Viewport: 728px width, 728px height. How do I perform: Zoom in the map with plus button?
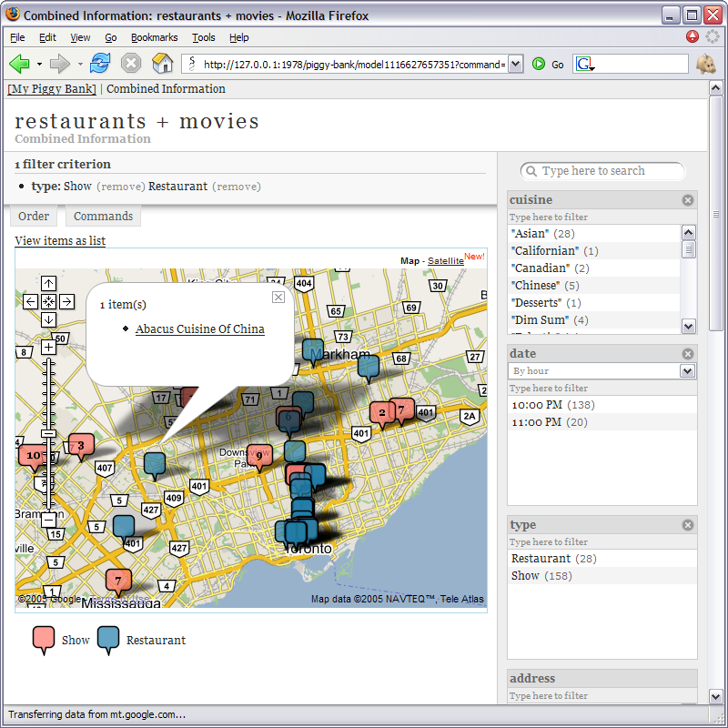[x=49, y=347]
